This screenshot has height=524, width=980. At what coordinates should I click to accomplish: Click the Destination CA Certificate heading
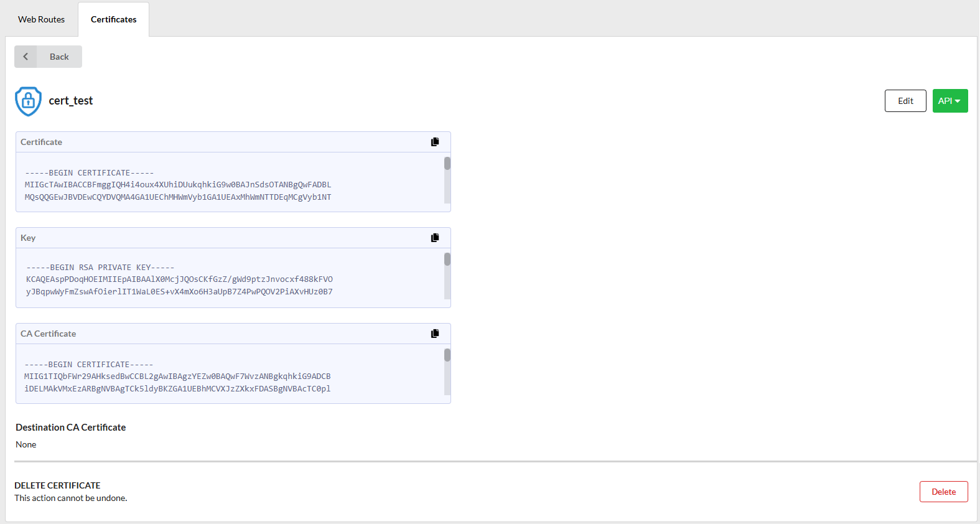(71, 428)
